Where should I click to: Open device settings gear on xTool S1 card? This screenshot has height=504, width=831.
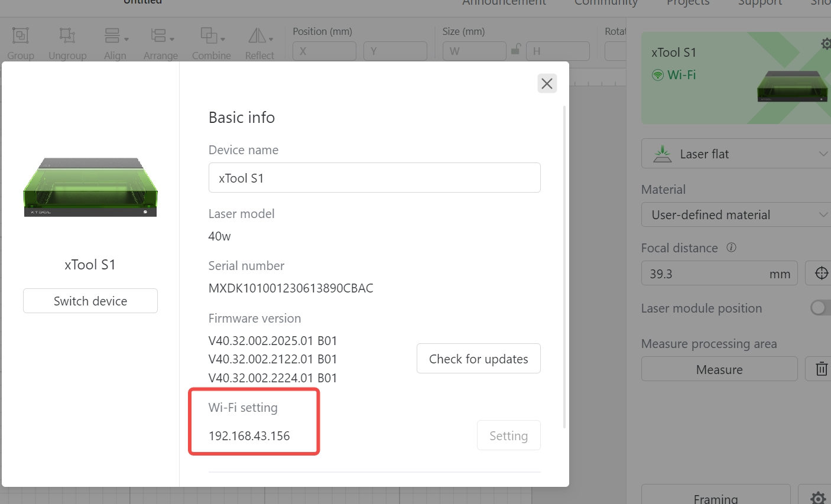(x=826, y=44)
